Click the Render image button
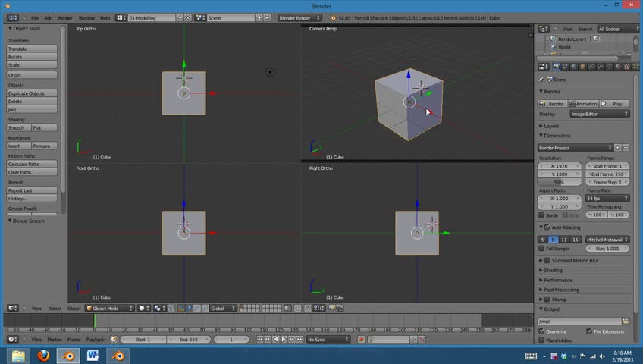The image size is (643, 364). pos(552,104)
